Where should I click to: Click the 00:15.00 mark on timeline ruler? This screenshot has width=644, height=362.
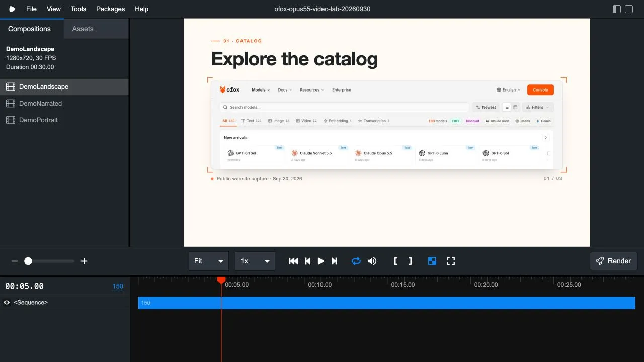[403, 285]
